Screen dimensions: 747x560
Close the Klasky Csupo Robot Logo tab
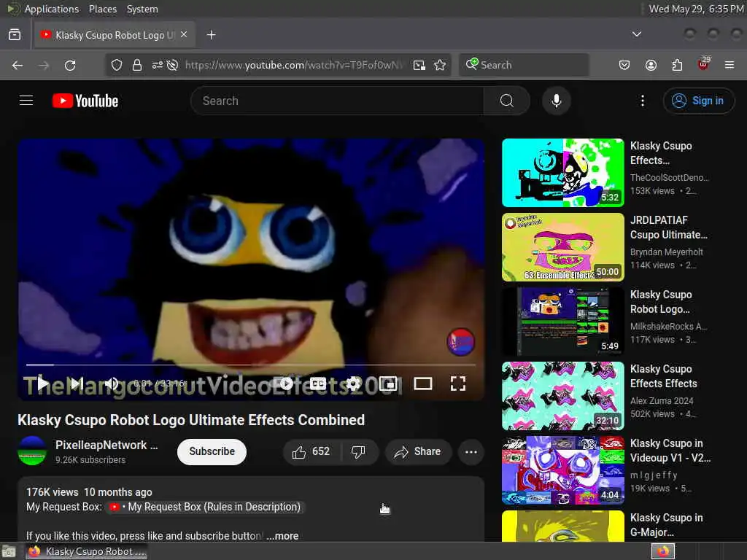(184, 35)
